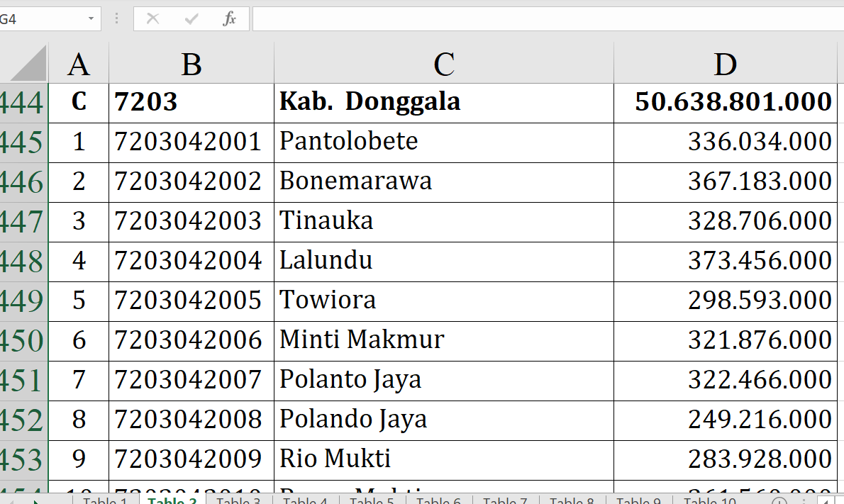Click the Name Box showing G4
The image size is (844, 504).
43,19
